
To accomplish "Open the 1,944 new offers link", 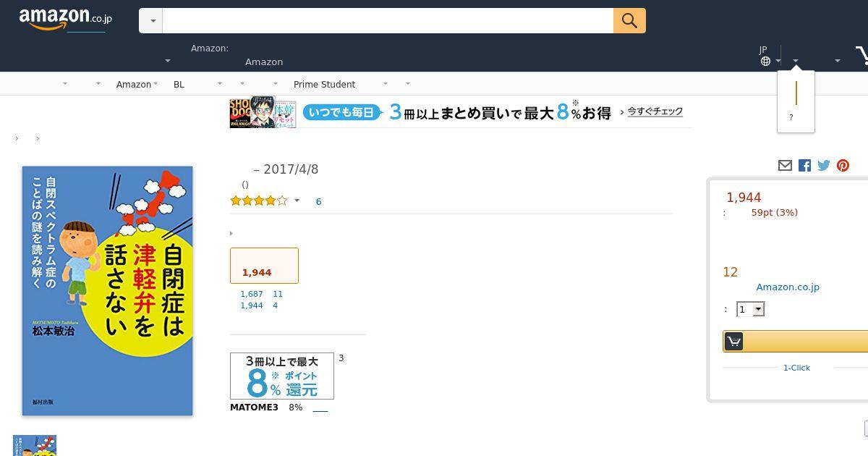I will [x=251, y=305].
